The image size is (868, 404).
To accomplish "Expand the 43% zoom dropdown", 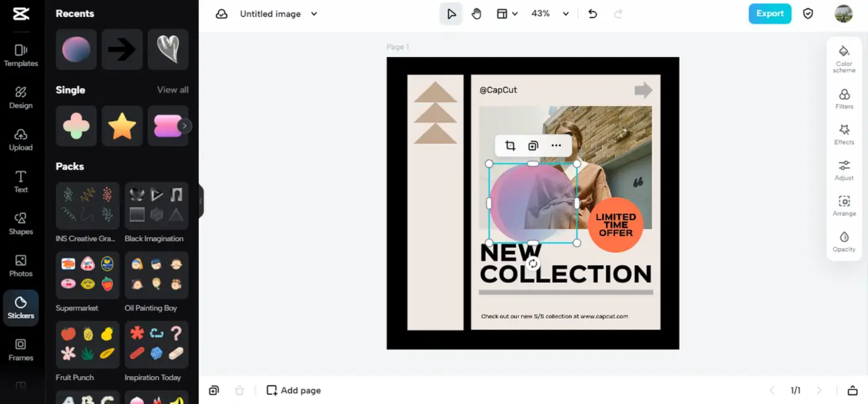I will click(x=565, y=14).
